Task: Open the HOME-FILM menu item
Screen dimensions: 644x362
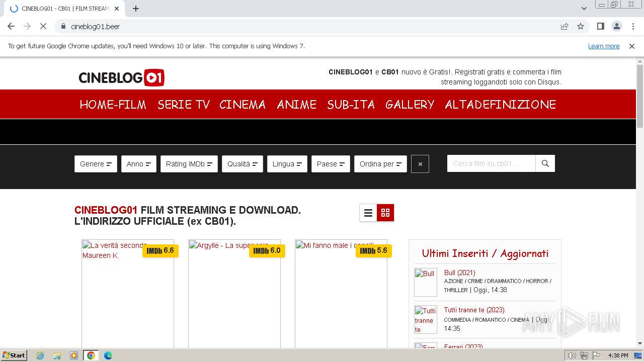Action: [113, 105]
